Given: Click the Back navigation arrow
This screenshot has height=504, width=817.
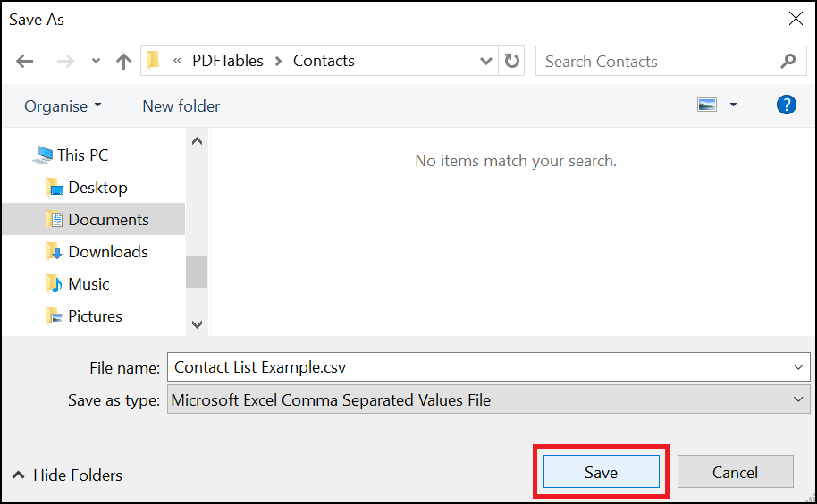Looking at the screenshot, I should coord(24,62).
